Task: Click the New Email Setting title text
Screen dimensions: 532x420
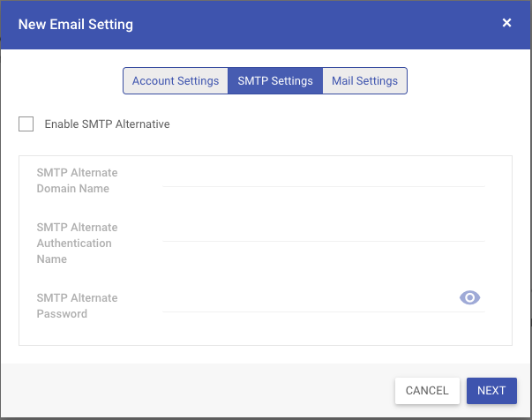Action: point(76,25)
